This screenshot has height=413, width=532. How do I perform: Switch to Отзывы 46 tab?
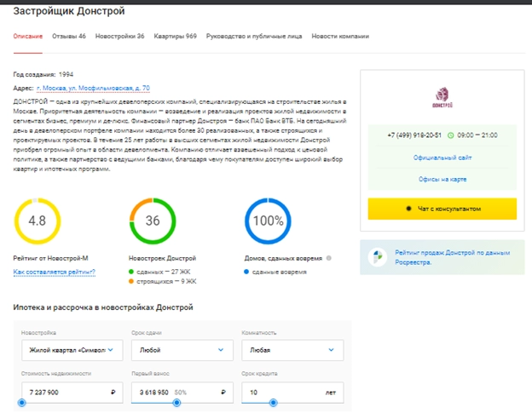click(x=69, y=37)
